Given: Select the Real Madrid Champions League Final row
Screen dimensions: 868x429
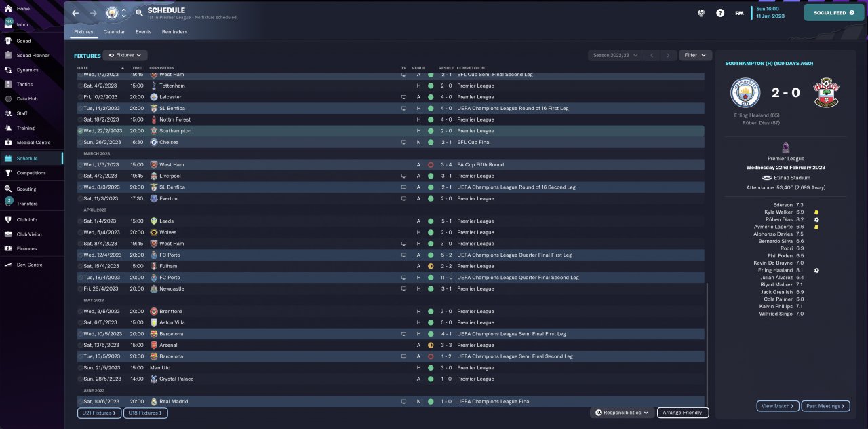Looking at the screenshot, I should (391, 401).
